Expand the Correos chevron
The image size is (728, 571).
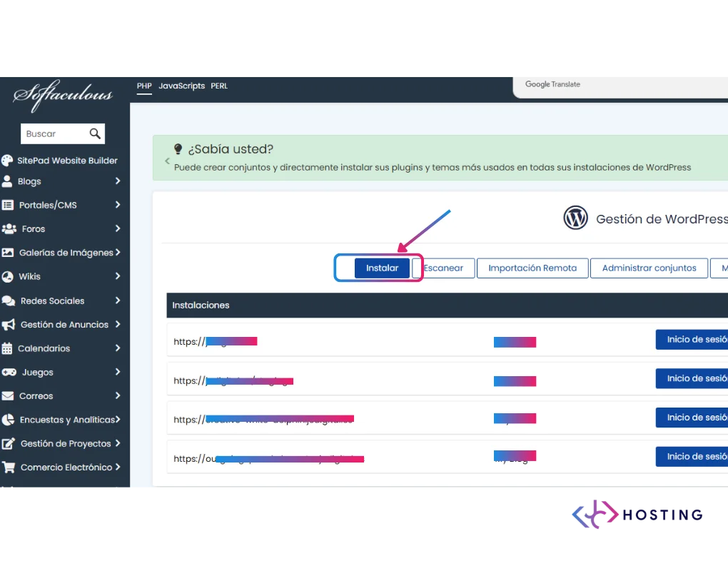click(x=118, y=395)
